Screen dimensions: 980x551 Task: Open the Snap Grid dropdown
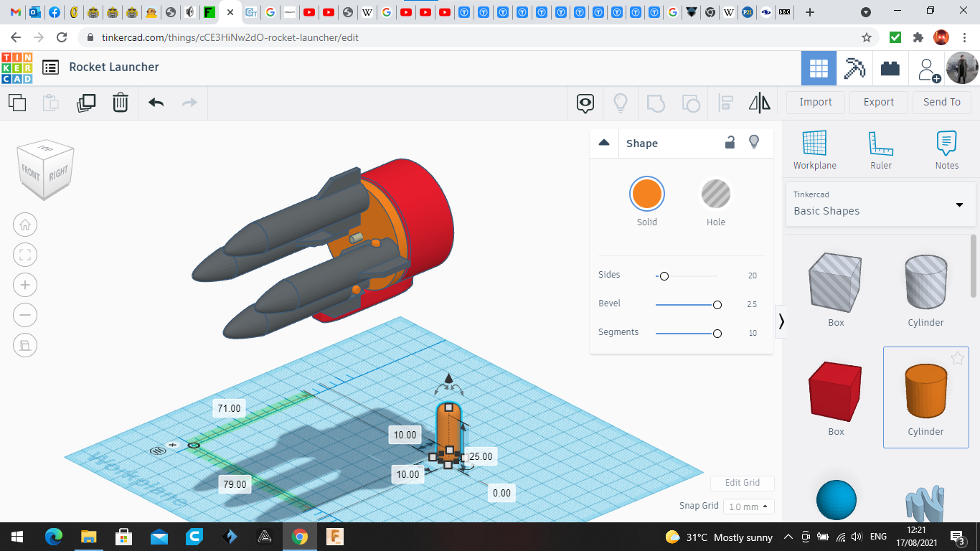[749, 507]
